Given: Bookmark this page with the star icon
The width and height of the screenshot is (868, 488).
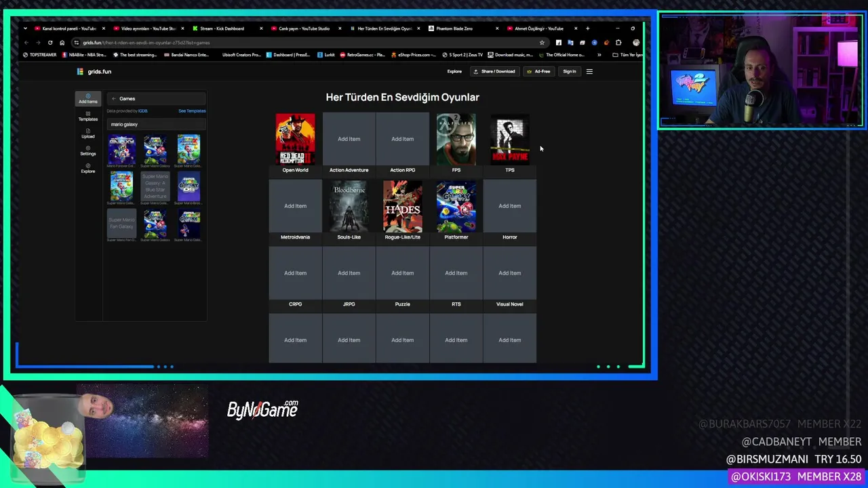Looking at the screenshot, I should [x=542, y=43].
